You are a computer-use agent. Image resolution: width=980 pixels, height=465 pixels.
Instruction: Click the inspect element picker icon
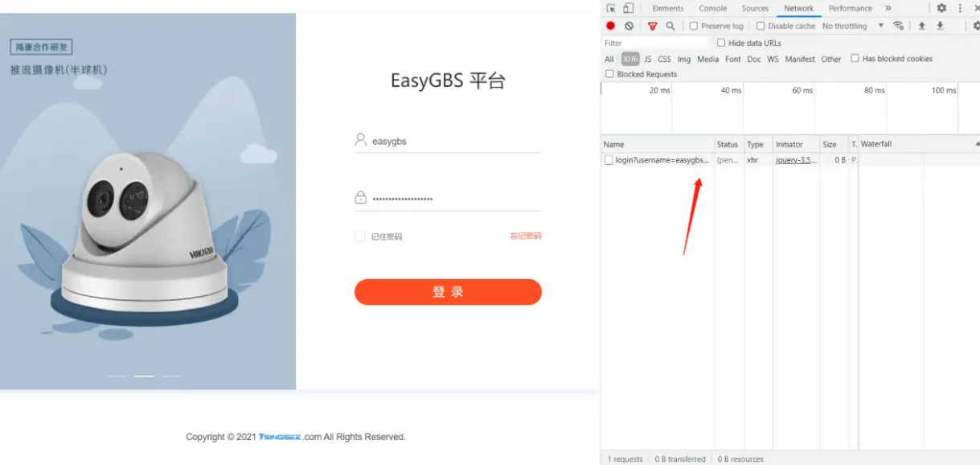click(611, 8)
